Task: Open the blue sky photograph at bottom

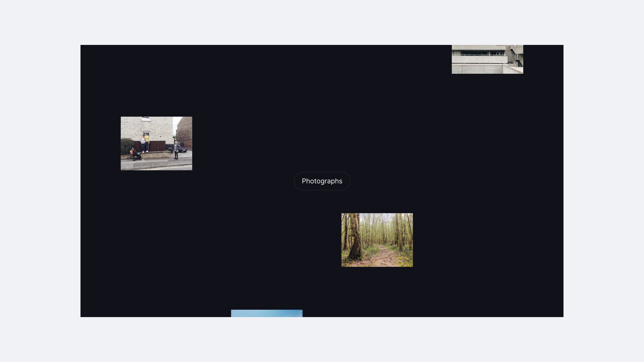Action: (x=267, y=313)
